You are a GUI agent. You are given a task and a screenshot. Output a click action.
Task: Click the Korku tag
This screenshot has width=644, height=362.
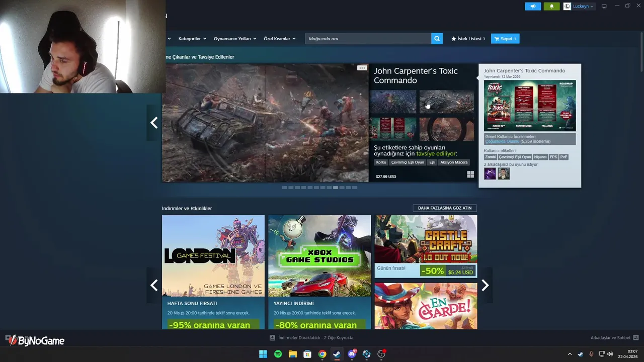[381, 162]
